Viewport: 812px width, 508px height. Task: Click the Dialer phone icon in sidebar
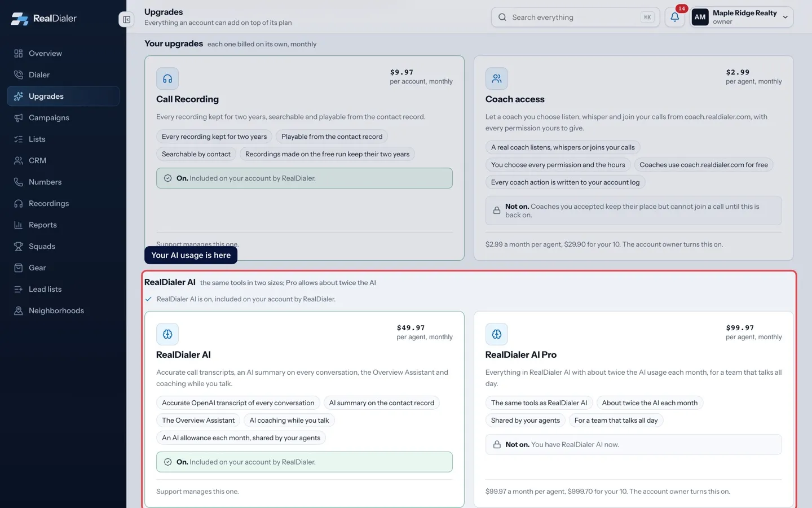[x=19, y=75]
